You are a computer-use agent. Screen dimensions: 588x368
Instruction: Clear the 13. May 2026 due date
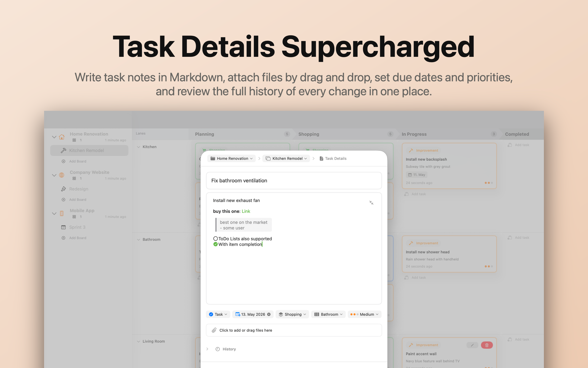click(269, 314)
